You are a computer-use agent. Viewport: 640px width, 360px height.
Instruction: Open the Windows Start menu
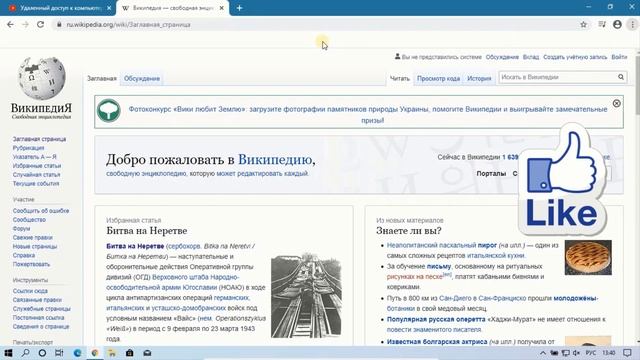(8, 353)
